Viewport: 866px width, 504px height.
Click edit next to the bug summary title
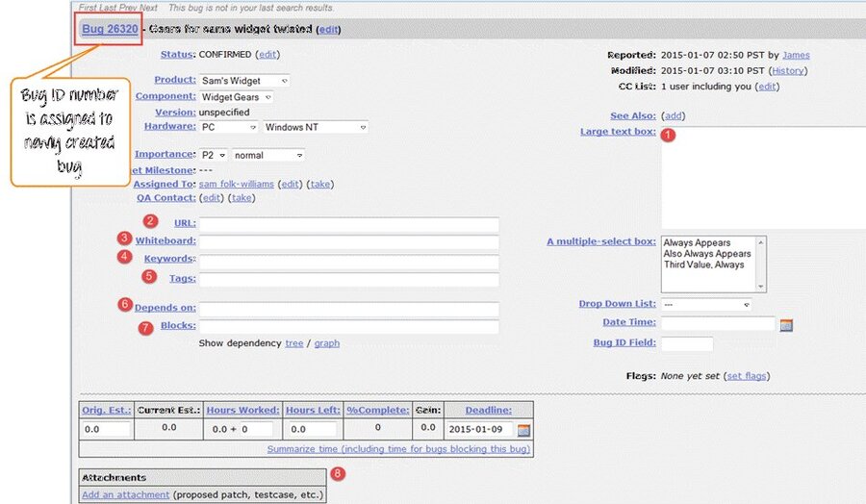pos(329,30)
